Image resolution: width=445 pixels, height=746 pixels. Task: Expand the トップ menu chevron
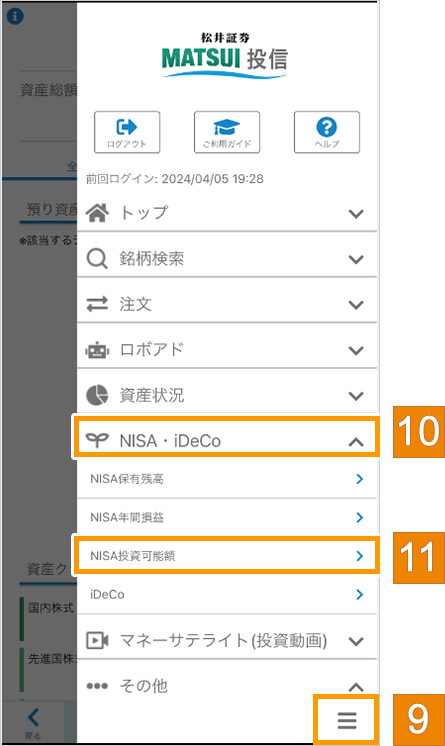coord(356,214)
